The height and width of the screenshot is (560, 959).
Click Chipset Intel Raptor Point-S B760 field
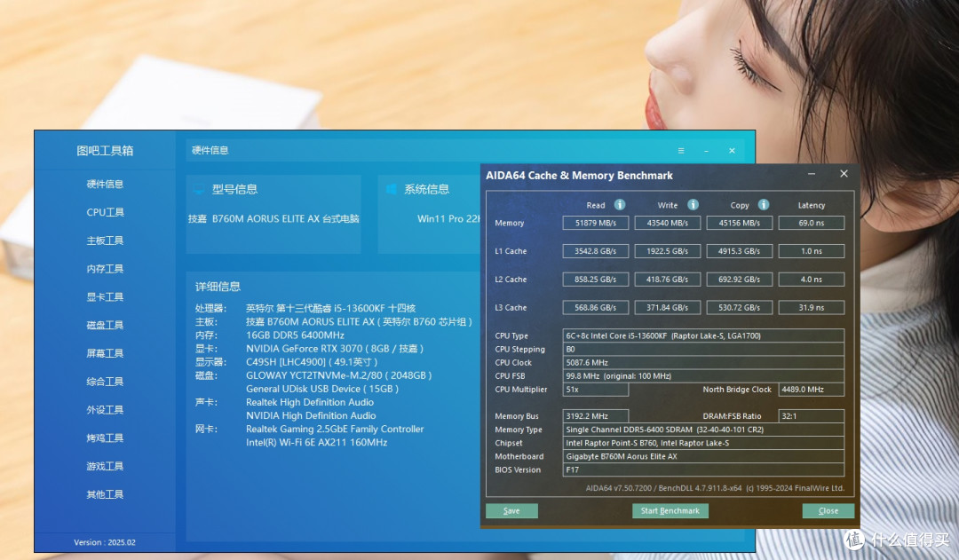[703, 443]
